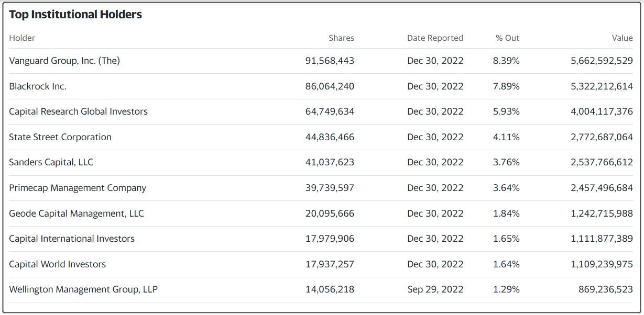The image size is (644, 315).
Task: Click the 1.65% out cell
Action: [506, 239]
